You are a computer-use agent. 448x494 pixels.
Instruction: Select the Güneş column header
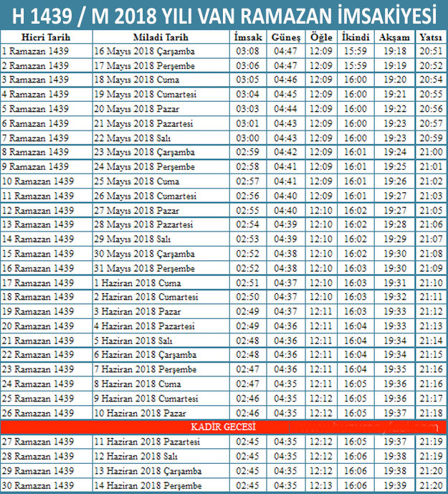click(x=286, y=37)
